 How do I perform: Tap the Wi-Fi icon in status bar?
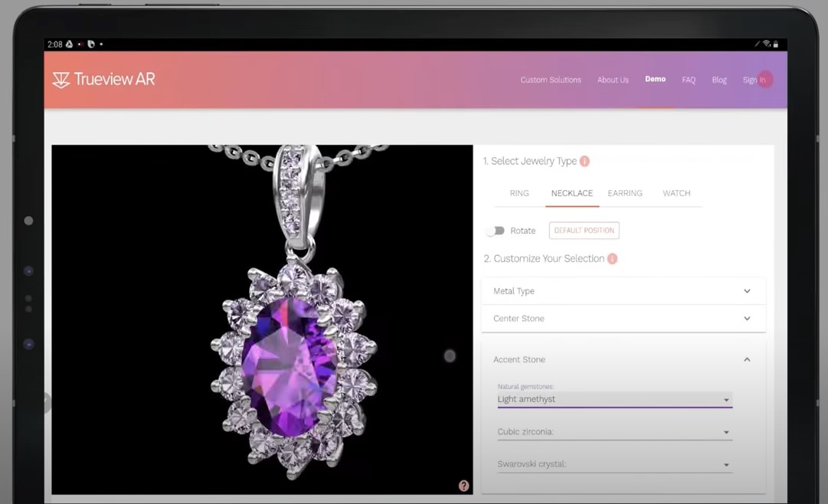[766, 44]
